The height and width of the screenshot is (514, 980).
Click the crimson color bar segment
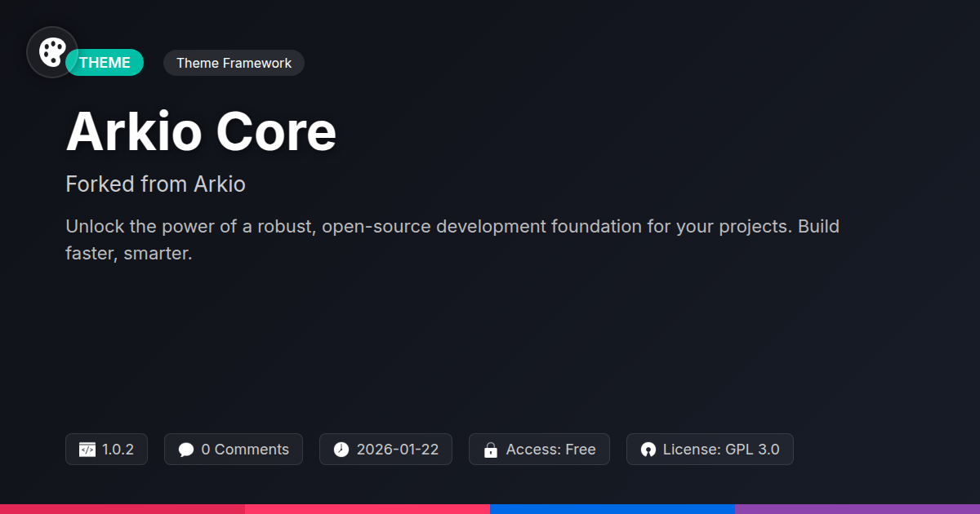tap(122, 509)
